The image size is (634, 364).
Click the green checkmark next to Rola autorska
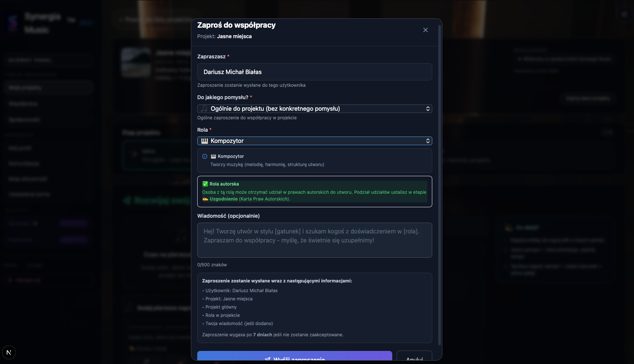tap(205, 184)
